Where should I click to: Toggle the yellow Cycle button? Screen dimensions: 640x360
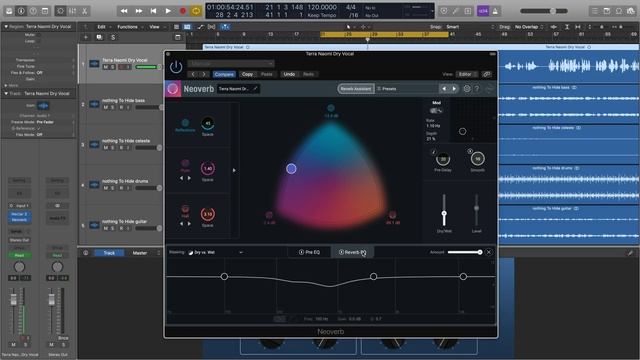tap(196, 11)
